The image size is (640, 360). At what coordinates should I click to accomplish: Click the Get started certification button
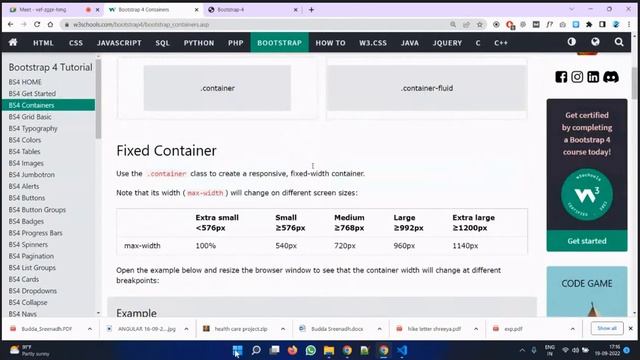coord(587,241)
